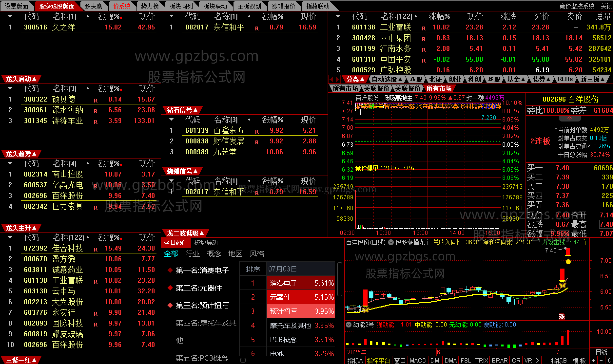Image resolution: width=613 pixels, height=364 pixels.
Task: Open the 价系统 tab
Action: point(122,6)
